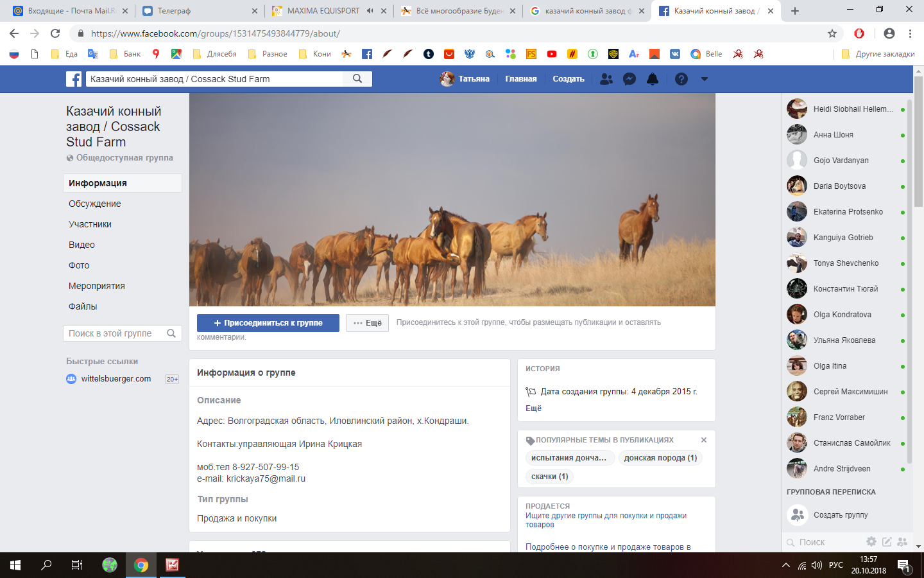Bookmark this page with the star icon
The image size is (924, 578).
832,33
